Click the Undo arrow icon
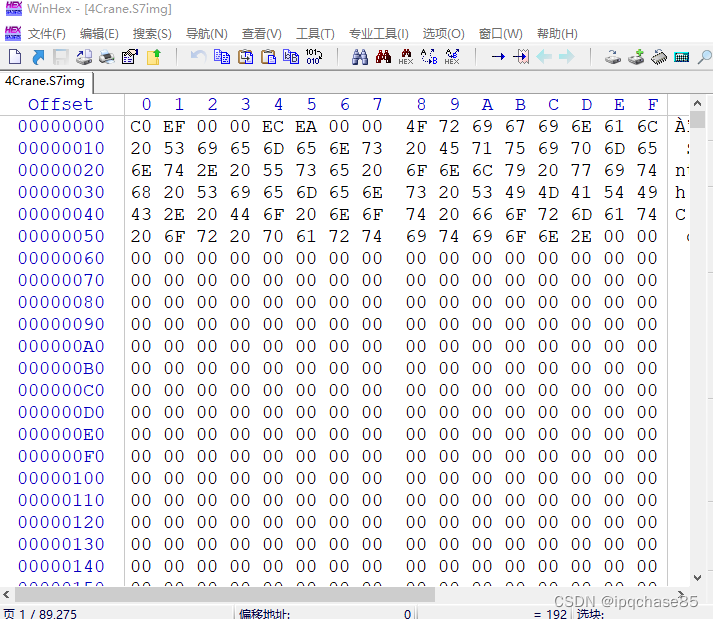The image size is (713, 619). tap(198, 57)
